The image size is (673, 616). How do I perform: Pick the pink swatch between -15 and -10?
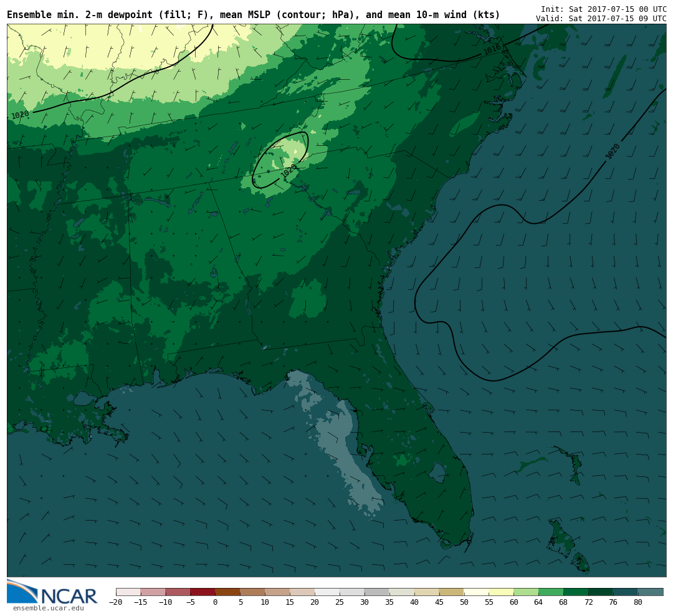153,592
